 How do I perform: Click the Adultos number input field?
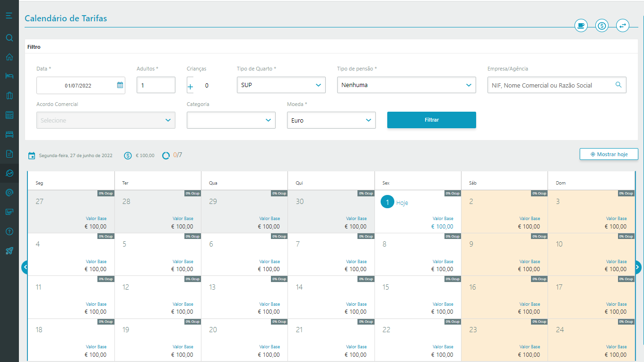coord(156,85)
